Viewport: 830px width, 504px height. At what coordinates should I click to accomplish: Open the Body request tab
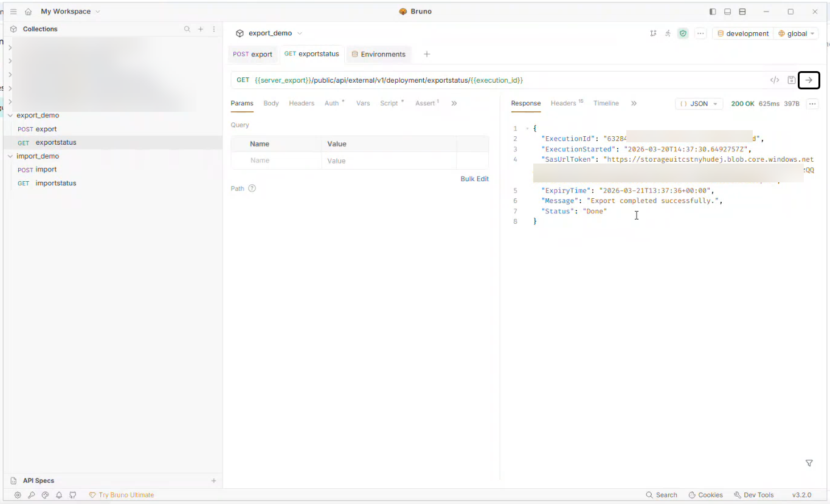click(x=271, y=103)
